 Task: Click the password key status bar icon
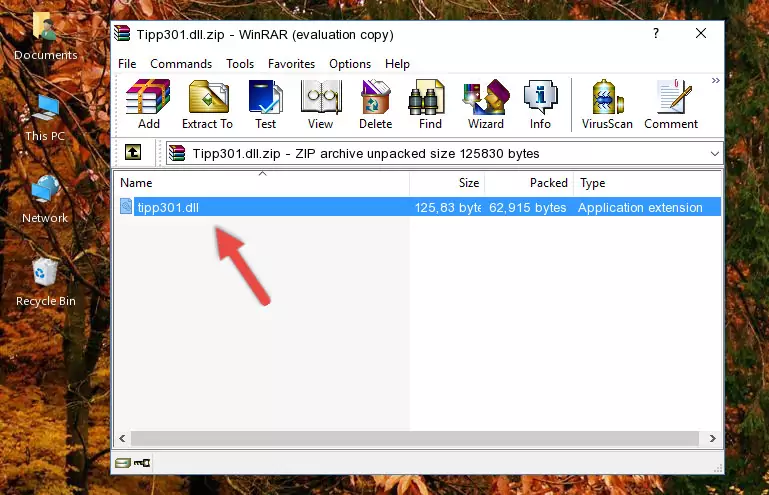[142, 462]
